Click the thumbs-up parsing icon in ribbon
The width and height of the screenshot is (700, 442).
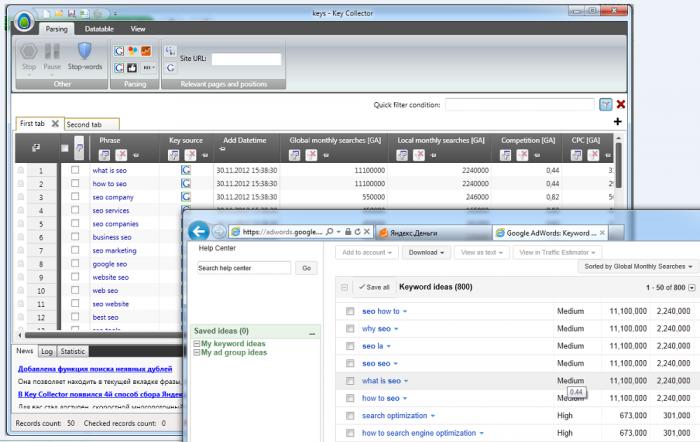click(132, 68)
